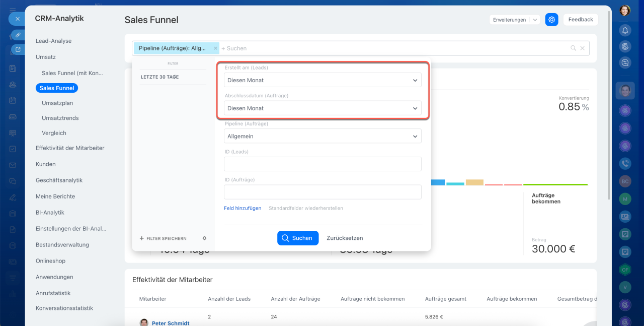The height and width of the screenshot is (326, 644).
Task: Click the Feedback button
Action: coord(581,20)
